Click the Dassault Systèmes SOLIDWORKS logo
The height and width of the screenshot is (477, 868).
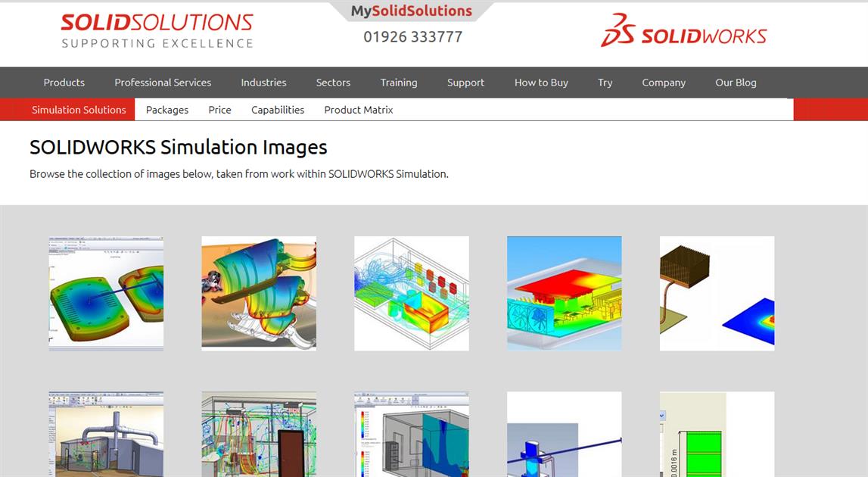click(x=683, y=32)
